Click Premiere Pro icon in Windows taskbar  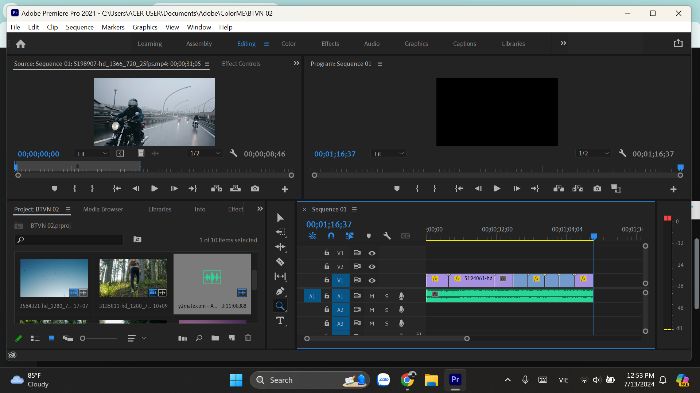(x=455, y=380)
